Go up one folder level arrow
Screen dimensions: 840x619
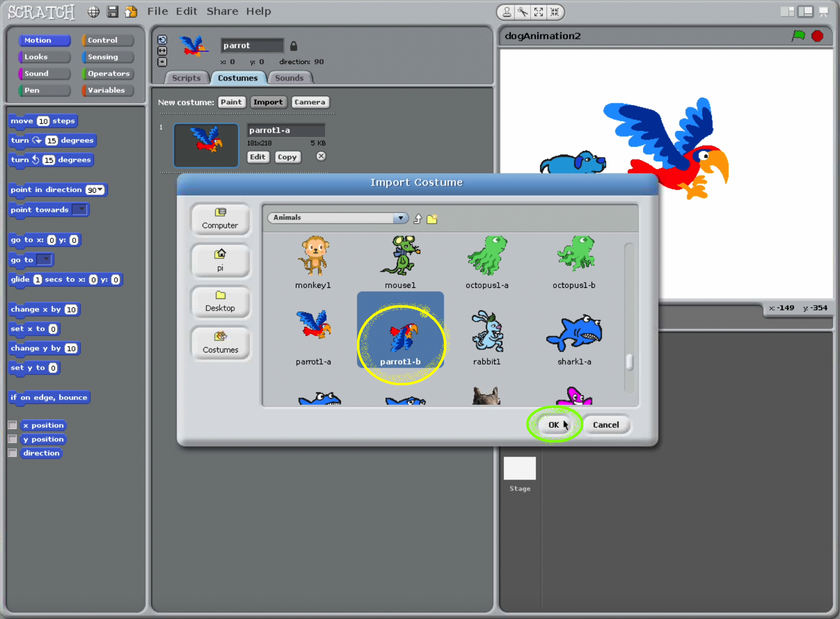click(x=418, y=218)
